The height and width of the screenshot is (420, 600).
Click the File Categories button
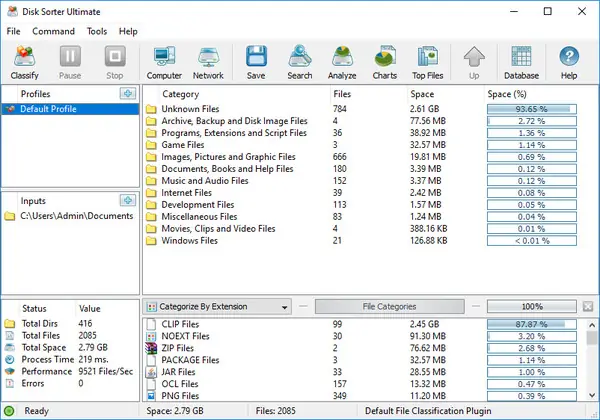point(390,306)
